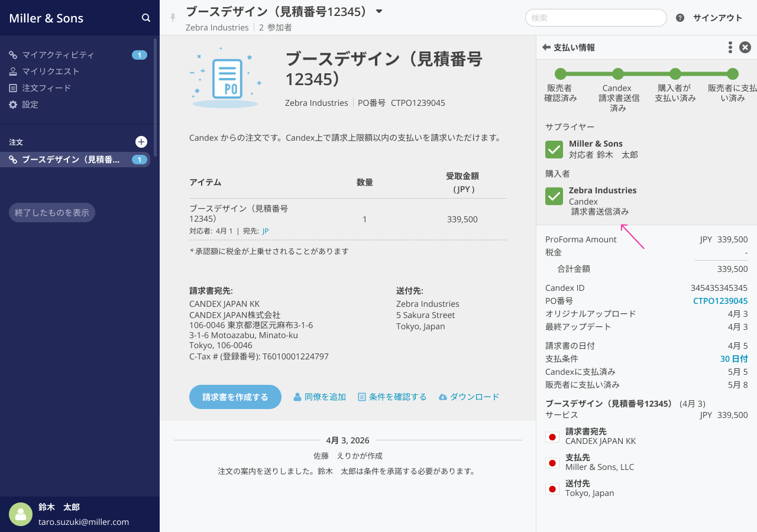757x532 pixels.
Task: Click the Japan flag beside 支払先
Action: [x=552, y=463]
